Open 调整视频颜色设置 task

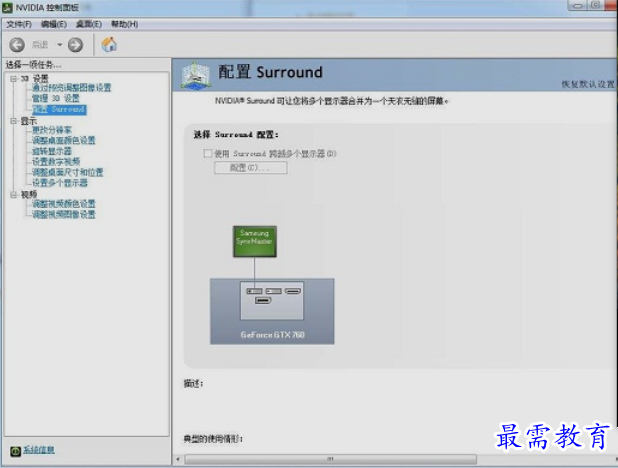click(x=63, y=204)
